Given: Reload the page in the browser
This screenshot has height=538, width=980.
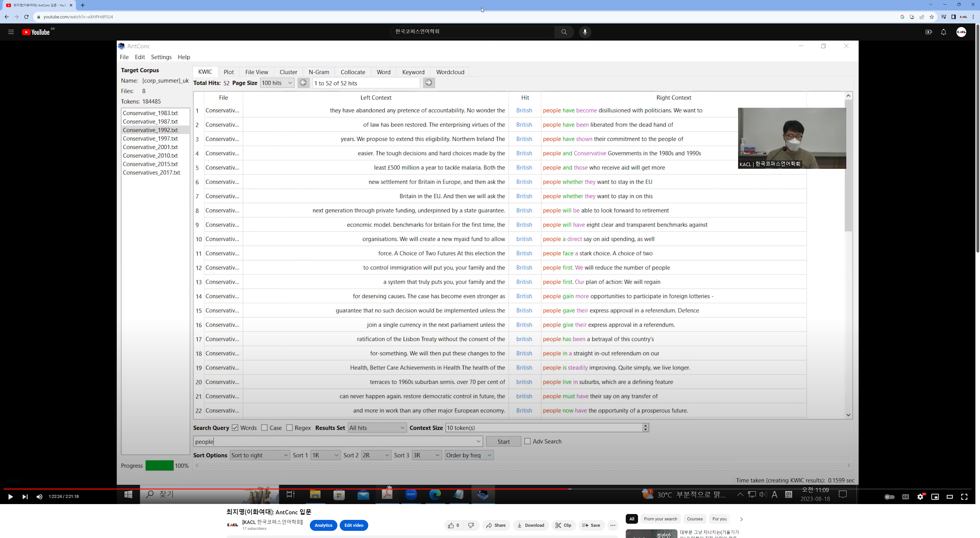Looking at the screenshot, I should [26, 17].
